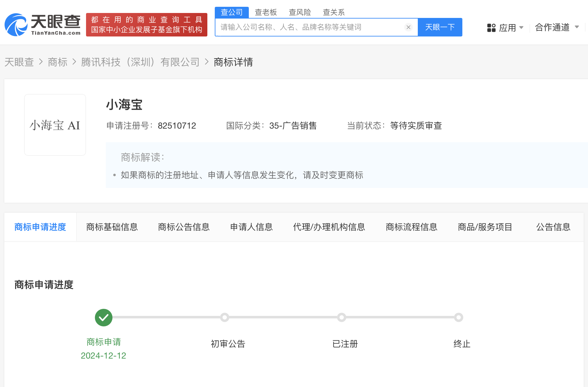
Task: Click the Tianyancha logo
Action: tap(43, 25)
